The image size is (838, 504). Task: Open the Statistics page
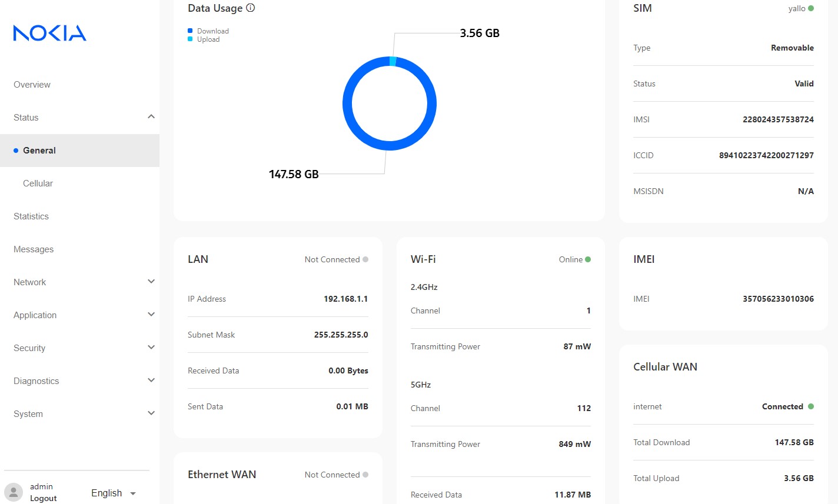31,216
